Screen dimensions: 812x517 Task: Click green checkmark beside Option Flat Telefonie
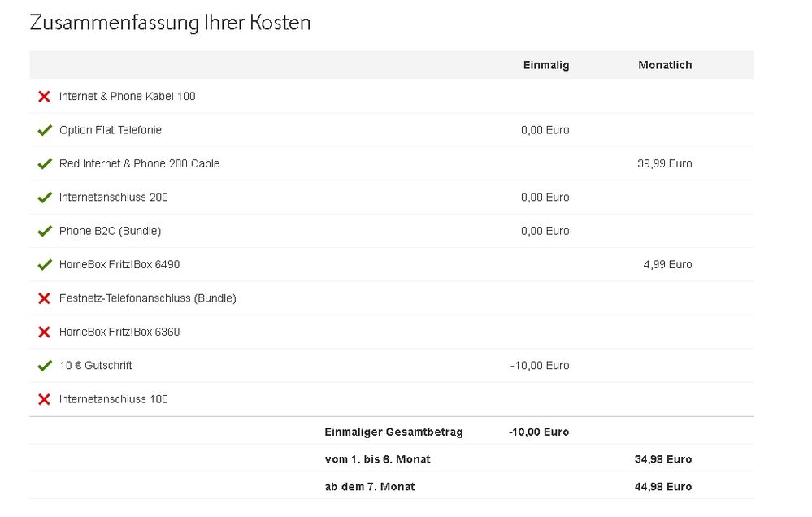45,130
